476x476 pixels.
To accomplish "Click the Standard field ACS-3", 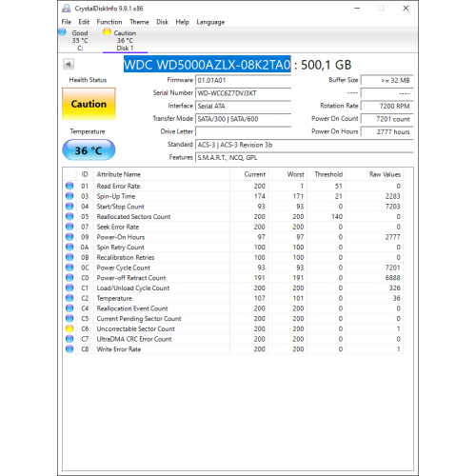I will (305, 145).
